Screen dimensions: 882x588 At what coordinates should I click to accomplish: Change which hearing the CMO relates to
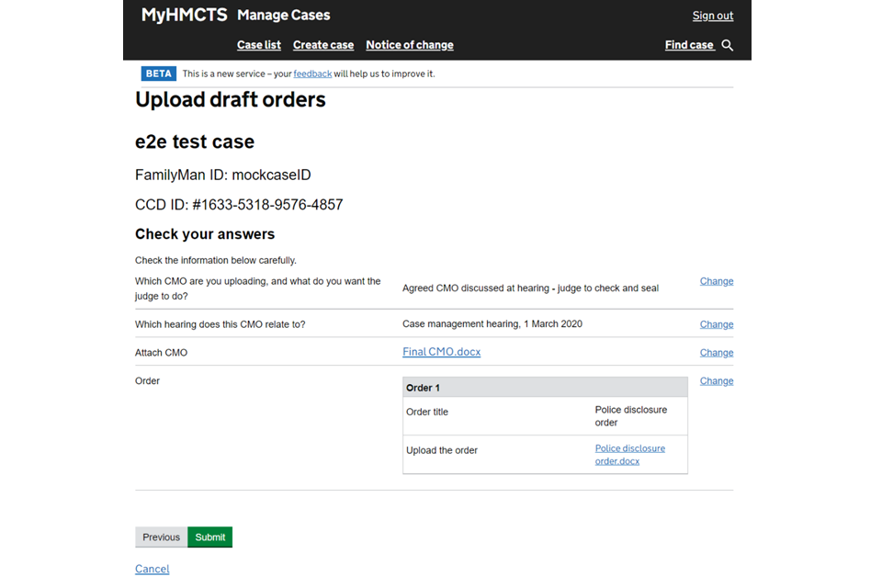coord(716,324)
